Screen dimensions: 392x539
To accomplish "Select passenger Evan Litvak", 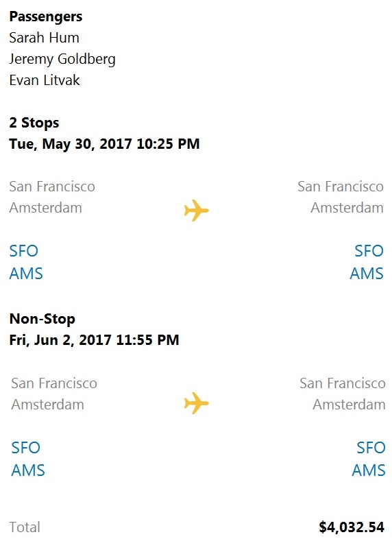I will point(45,80).
